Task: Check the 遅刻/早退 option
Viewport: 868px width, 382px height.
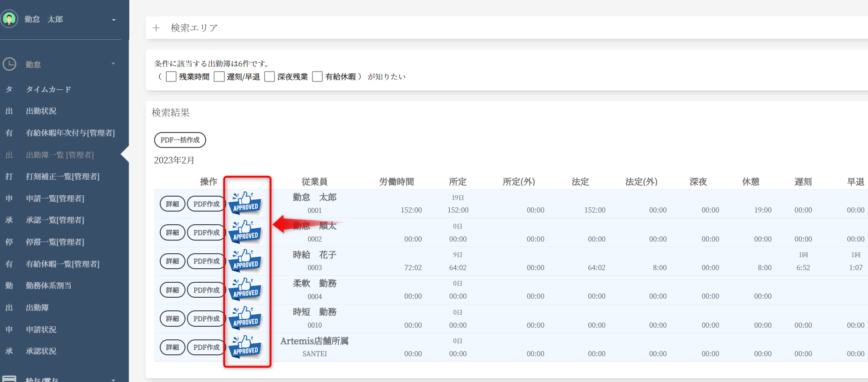Action: 219,77
